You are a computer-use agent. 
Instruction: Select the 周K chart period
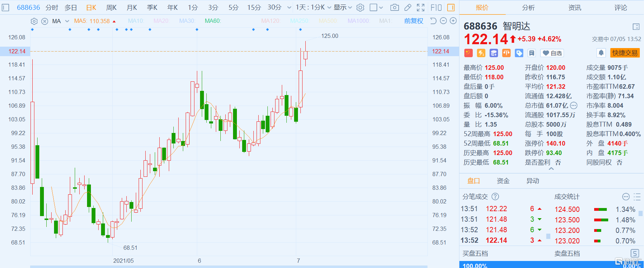point(111,7)
